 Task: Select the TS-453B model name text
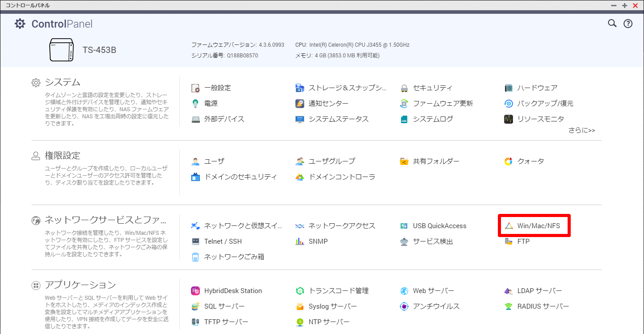coord(99,50)
